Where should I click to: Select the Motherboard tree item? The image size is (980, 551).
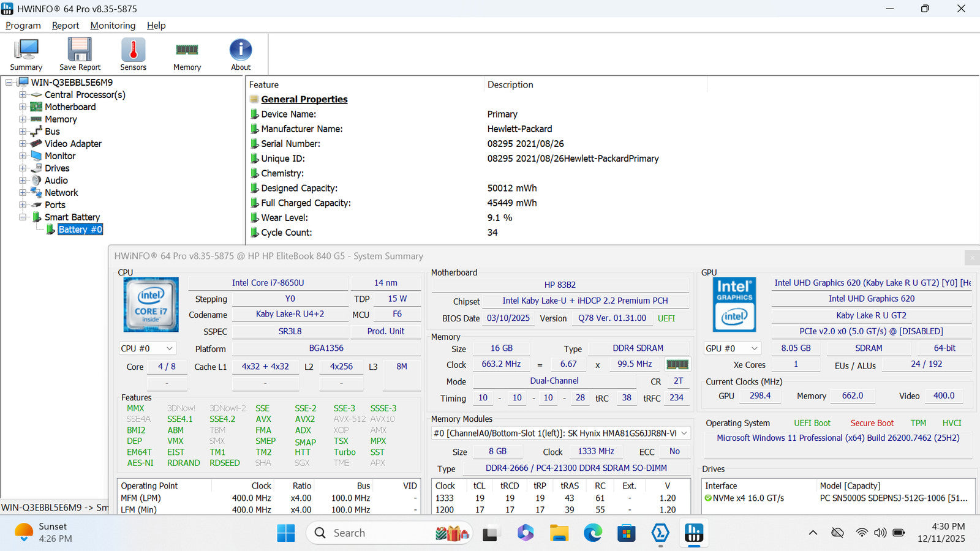(70, 107)
